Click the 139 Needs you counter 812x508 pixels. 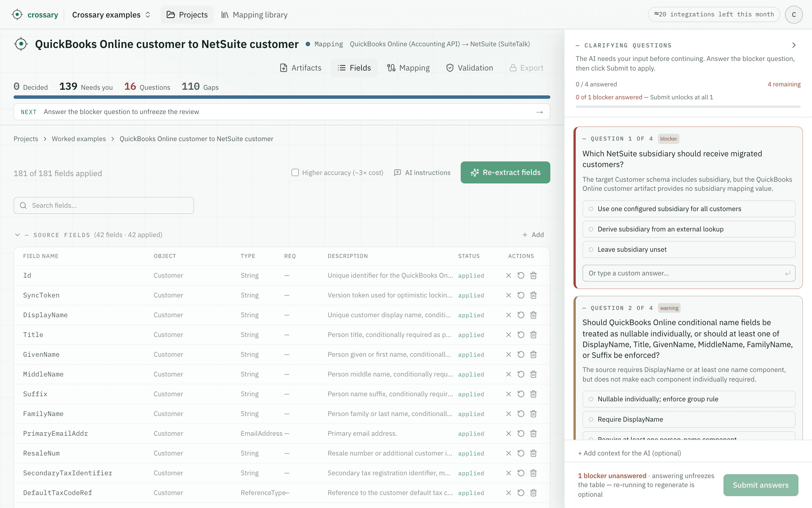pos(86,87)
